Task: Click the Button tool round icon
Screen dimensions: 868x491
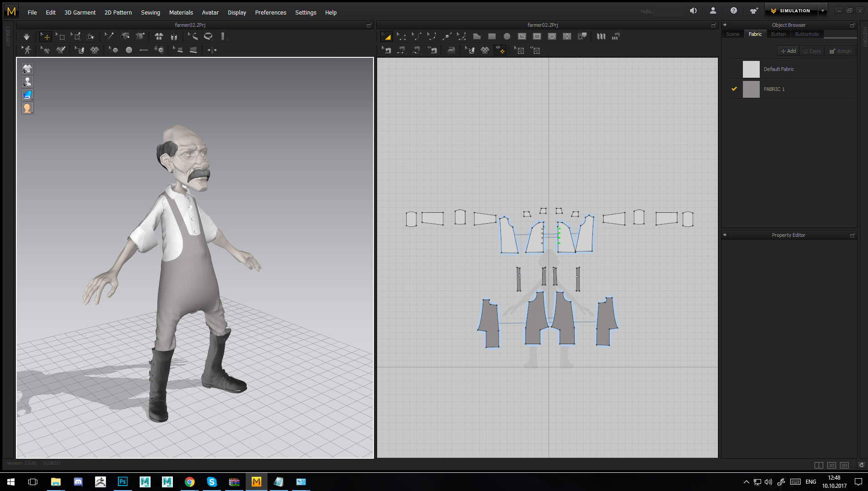Action: [129, 50]
